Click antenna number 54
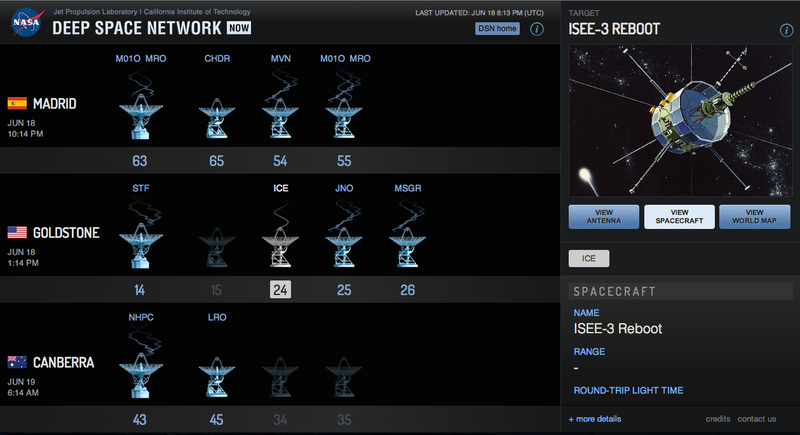The width and height of the screenshot is (800, 435). (280, 161)
